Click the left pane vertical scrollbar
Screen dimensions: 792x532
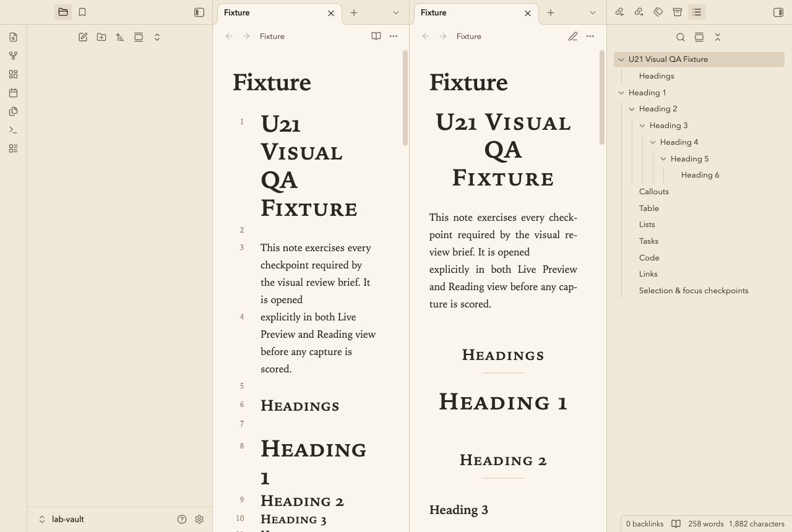tap(405, 98)
